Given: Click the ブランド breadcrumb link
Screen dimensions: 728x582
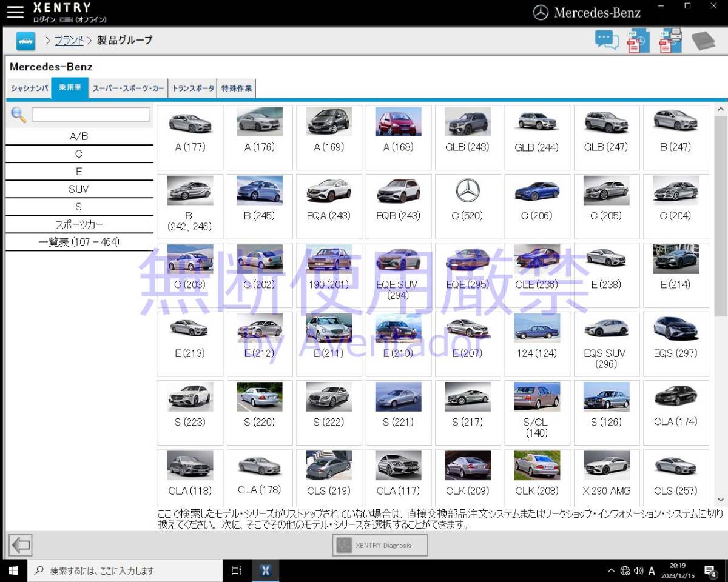Looking at the screenshot, I should [69, 41].
